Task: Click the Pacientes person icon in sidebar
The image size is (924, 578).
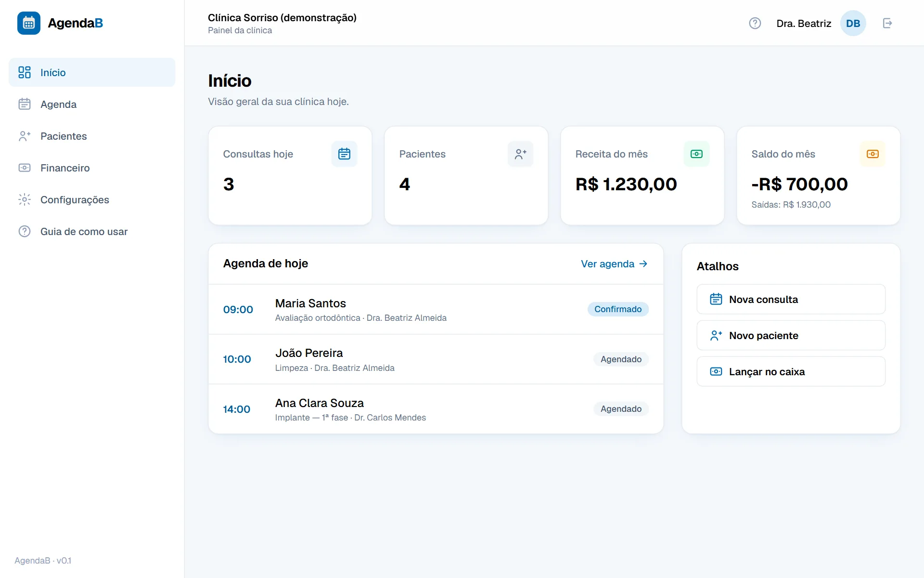Action: click(25, 136)
